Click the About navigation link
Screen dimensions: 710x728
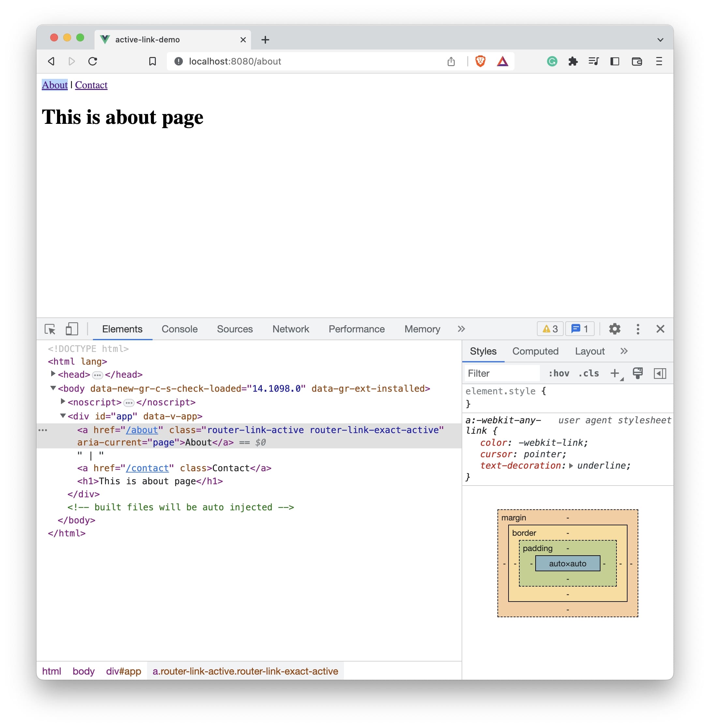point(54,85)
